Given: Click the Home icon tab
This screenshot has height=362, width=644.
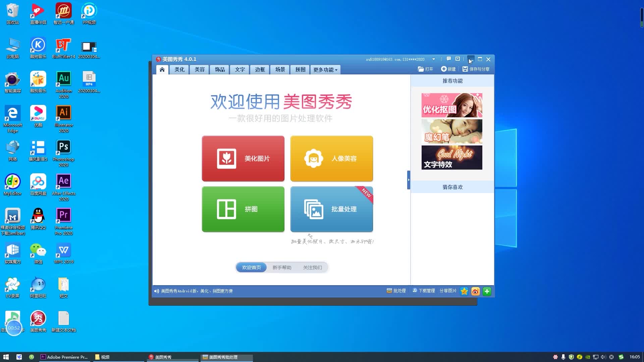Looking at the screenshot, I should pos(162,69).
